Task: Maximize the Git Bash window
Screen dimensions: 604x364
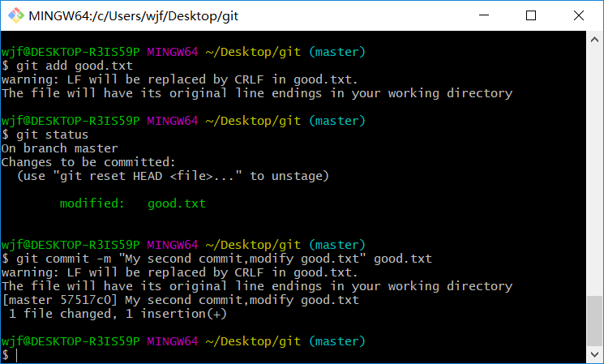Action: coord(531,15)
